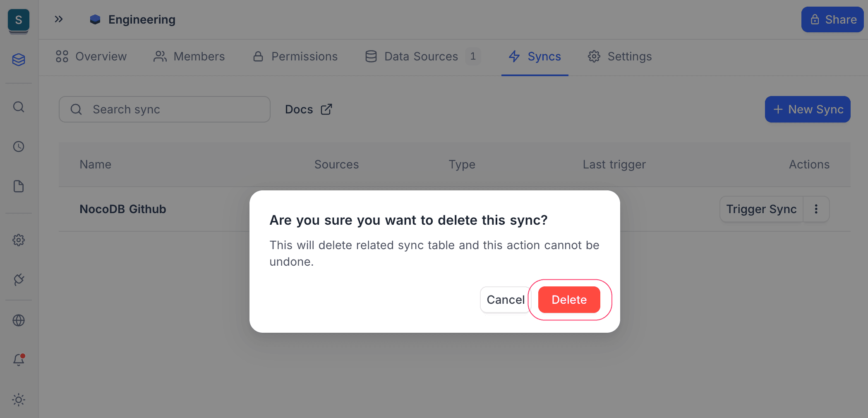
Task: Open the Bases panel in the sidebar
Action: (x=19, y=60)
